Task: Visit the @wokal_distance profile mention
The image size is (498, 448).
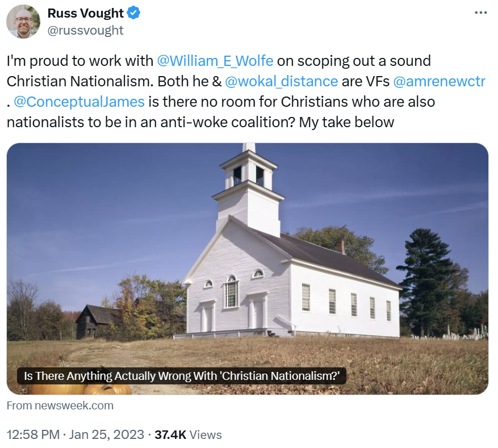Action: [x=282, y=81]
